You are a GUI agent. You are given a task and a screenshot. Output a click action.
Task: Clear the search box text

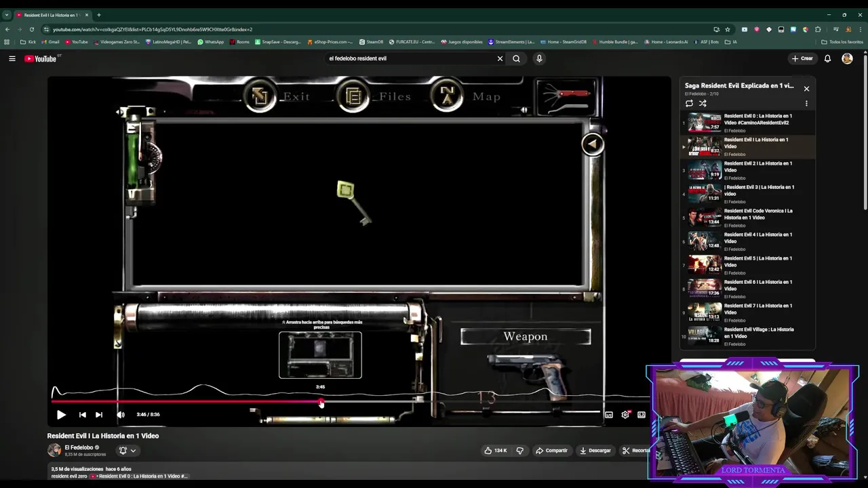coord(500,58)
